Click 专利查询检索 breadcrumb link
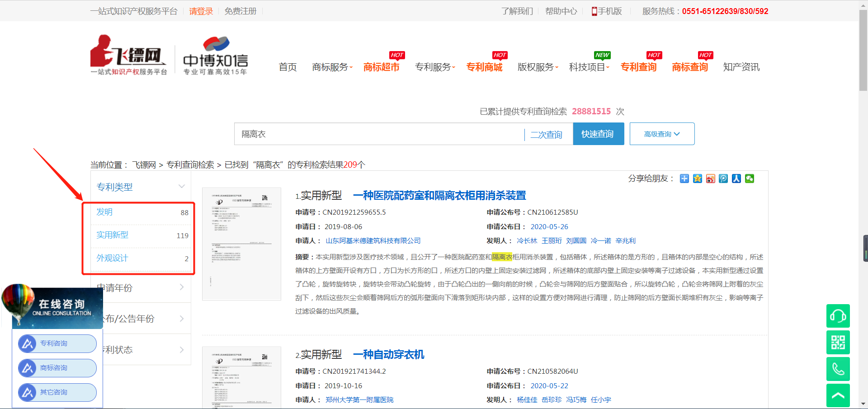The height and width of the screenshot is (409, 868). click(x=190, y=165)
